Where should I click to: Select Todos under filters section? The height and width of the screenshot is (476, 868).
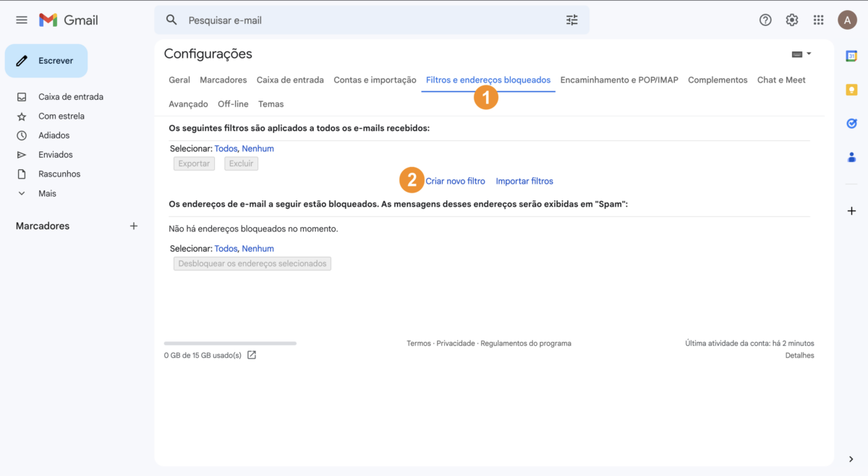pos(226,148)
